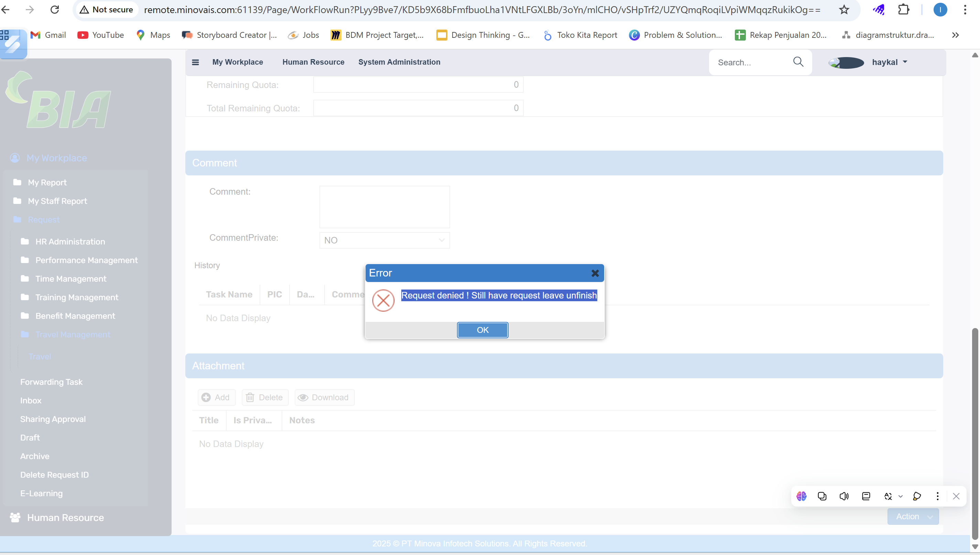Click the browser reload icon
Screen dimensions: 980x555
point(55,10)
